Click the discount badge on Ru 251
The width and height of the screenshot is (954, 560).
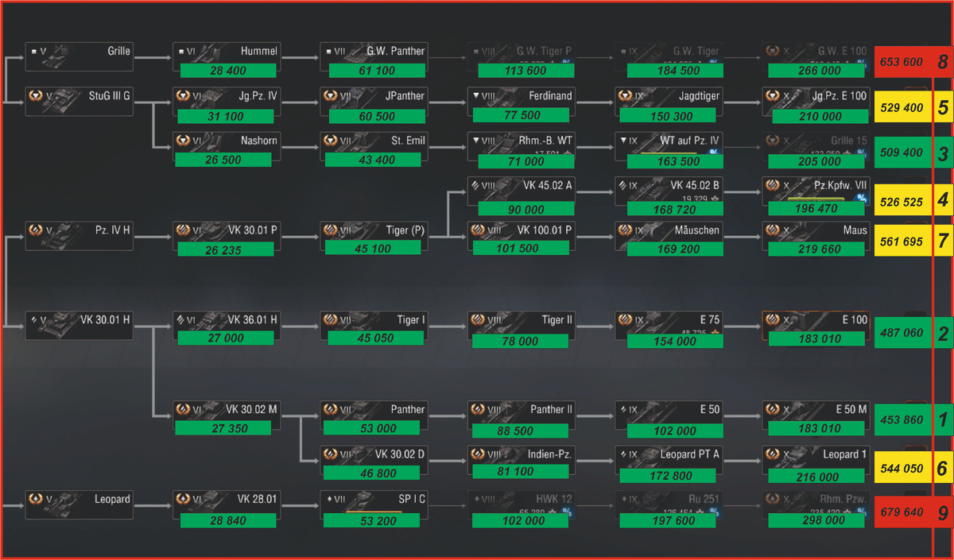coord(715,511)
